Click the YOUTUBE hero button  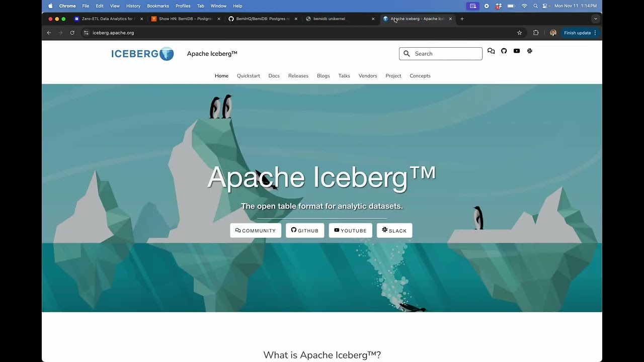(350, 230)
